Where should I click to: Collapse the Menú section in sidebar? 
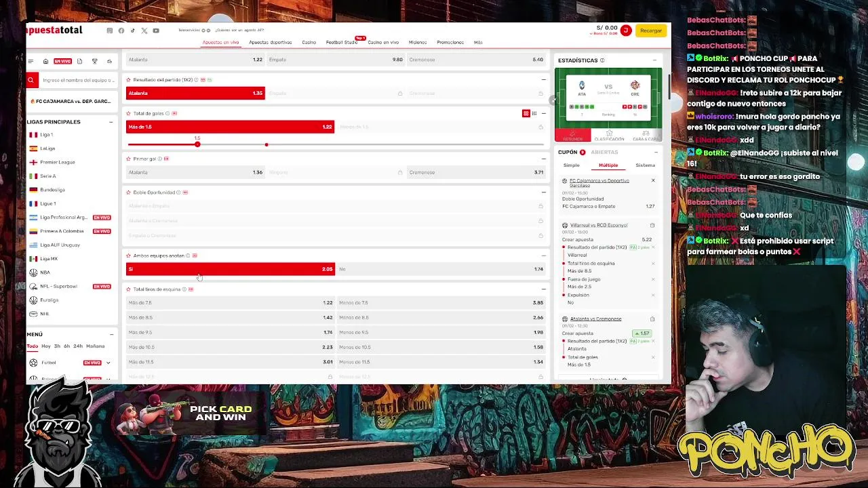tap(111, 334)
